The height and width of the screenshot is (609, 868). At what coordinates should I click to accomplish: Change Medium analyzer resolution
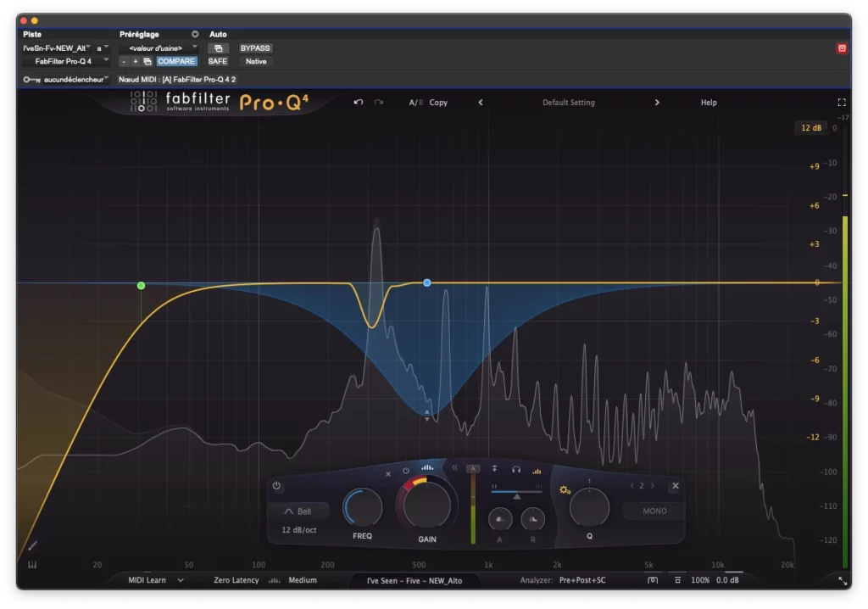coord(303,580)
